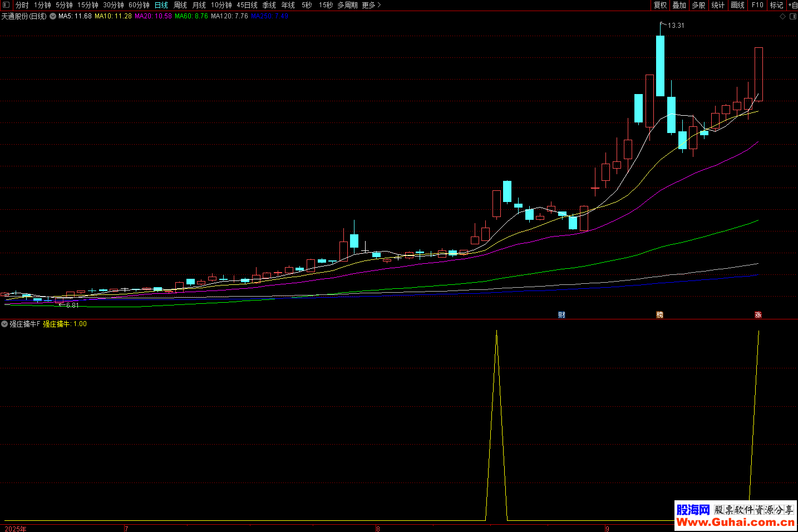Click the 6.81 low price label
798x532 pixels.
[x=72, y=306]
